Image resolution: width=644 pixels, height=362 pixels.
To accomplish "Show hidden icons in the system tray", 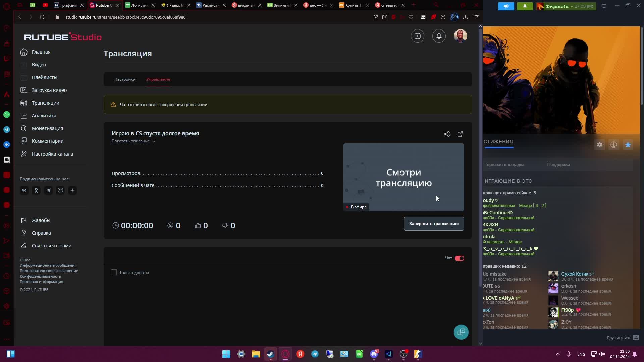I will click(557, 354).
